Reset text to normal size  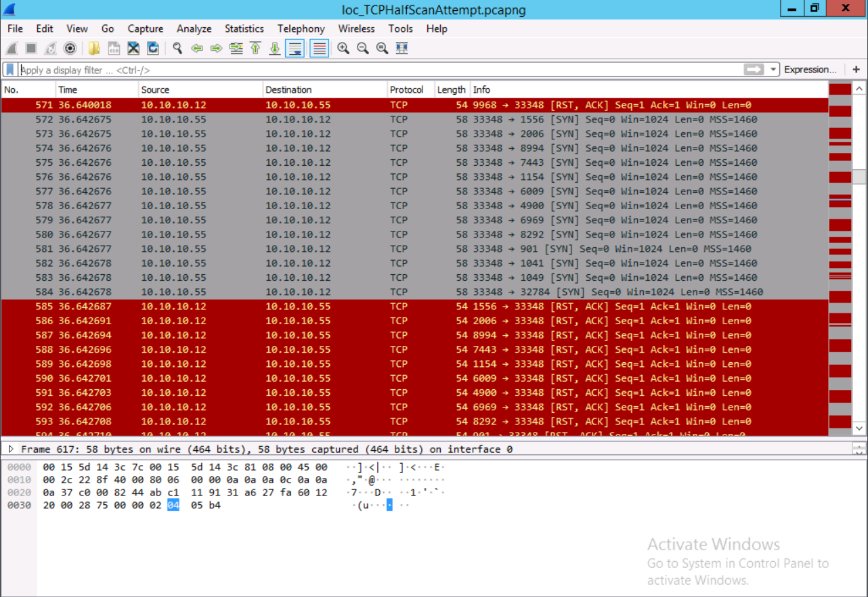(x=383, y=48)
